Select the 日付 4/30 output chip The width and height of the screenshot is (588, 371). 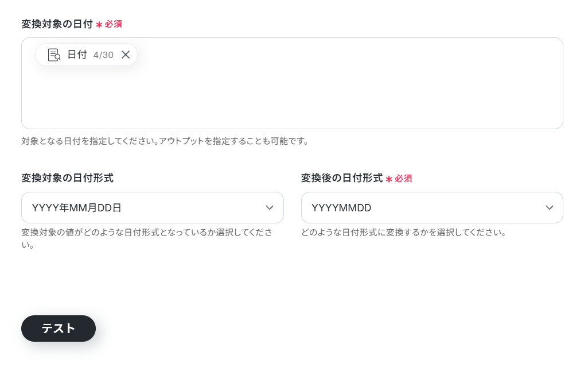pos(86,55)
